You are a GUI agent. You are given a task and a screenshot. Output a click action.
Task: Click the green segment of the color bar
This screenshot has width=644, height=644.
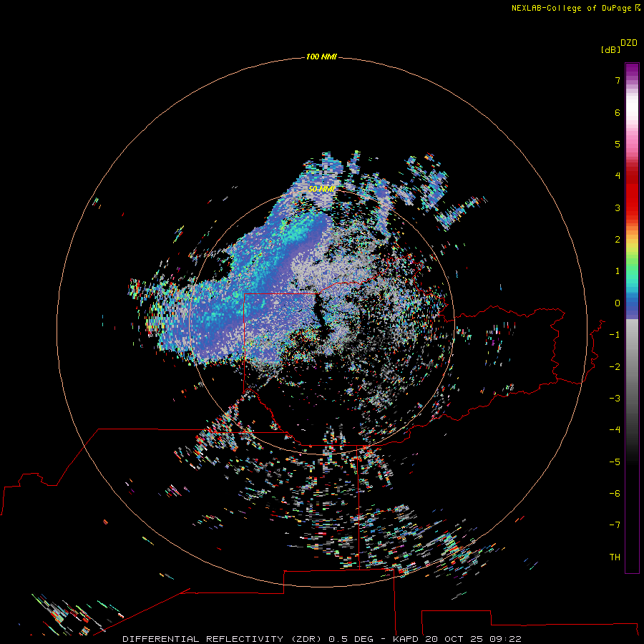click(632, 265)
